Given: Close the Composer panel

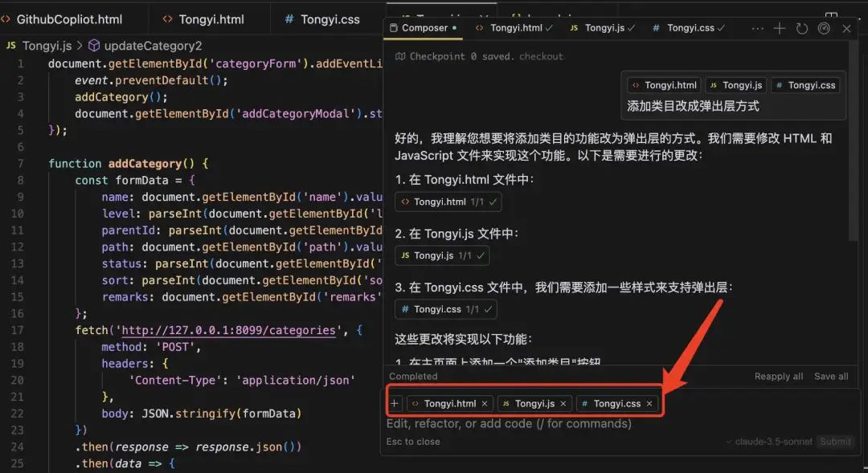Looking at the screenshot, I should tap(846, 28).
